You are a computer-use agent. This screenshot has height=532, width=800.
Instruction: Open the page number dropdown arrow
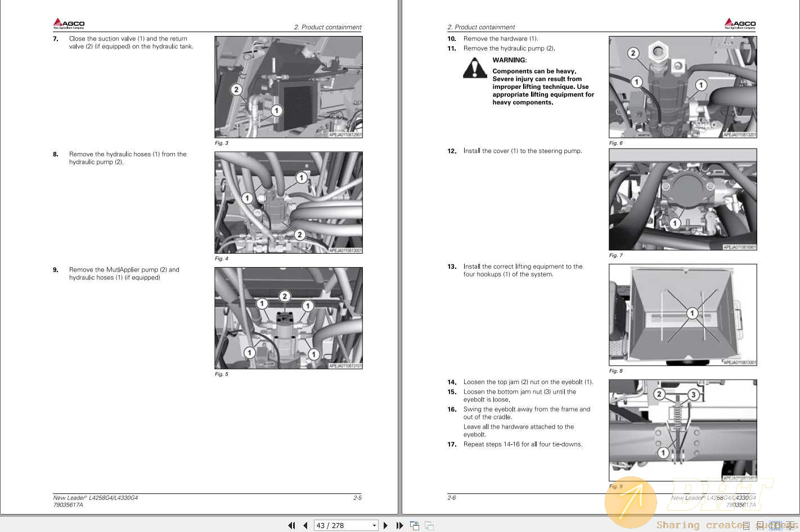(x=374, y=525)
